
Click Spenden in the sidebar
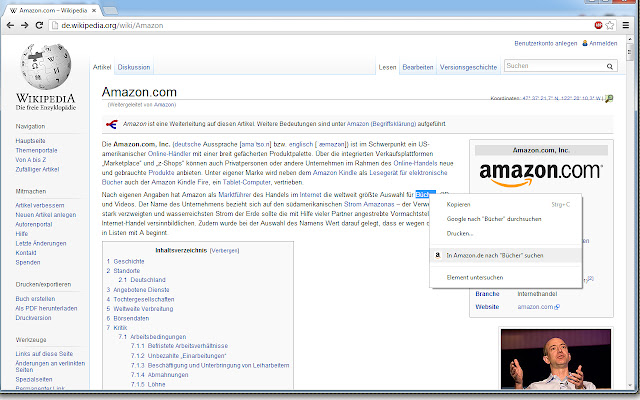pyautogui.click(x=28, y=262)
